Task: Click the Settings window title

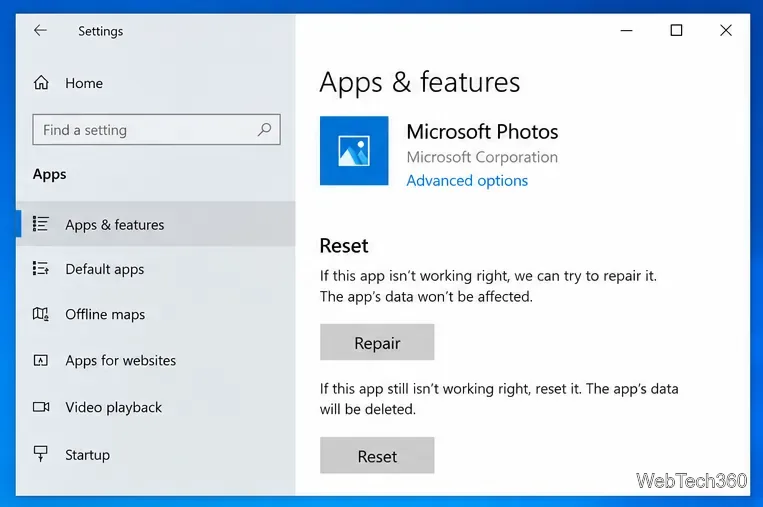Action: coord(101,31)
